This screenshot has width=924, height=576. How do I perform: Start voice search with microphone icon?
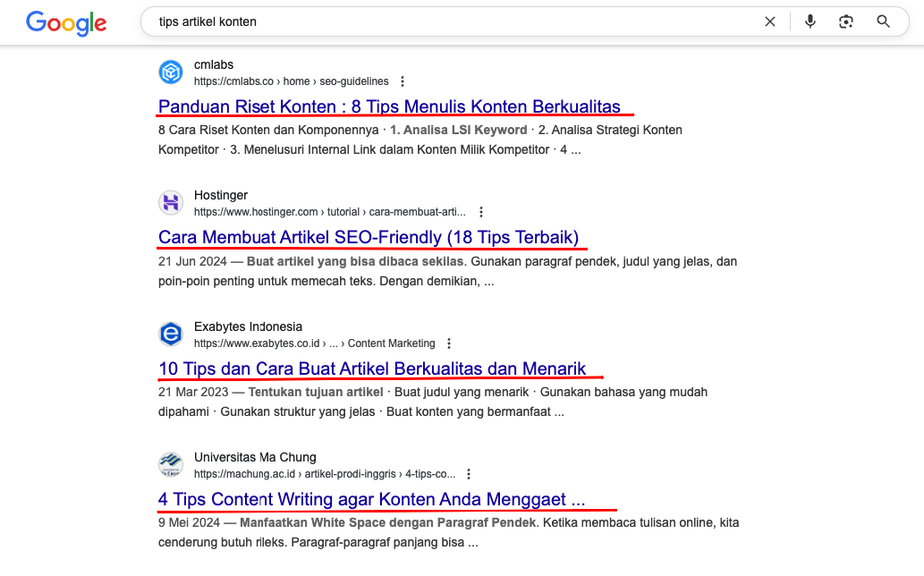coord(810,21)
